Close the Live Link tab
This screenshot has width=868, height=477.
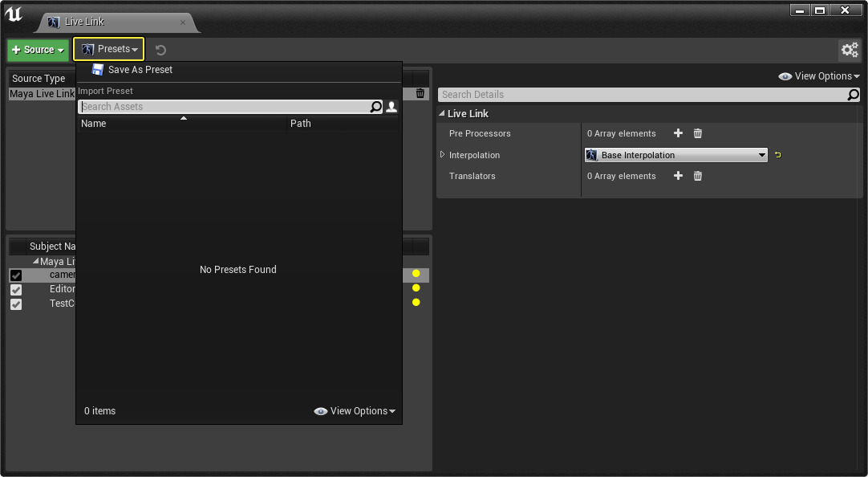(x=183, y=22)
